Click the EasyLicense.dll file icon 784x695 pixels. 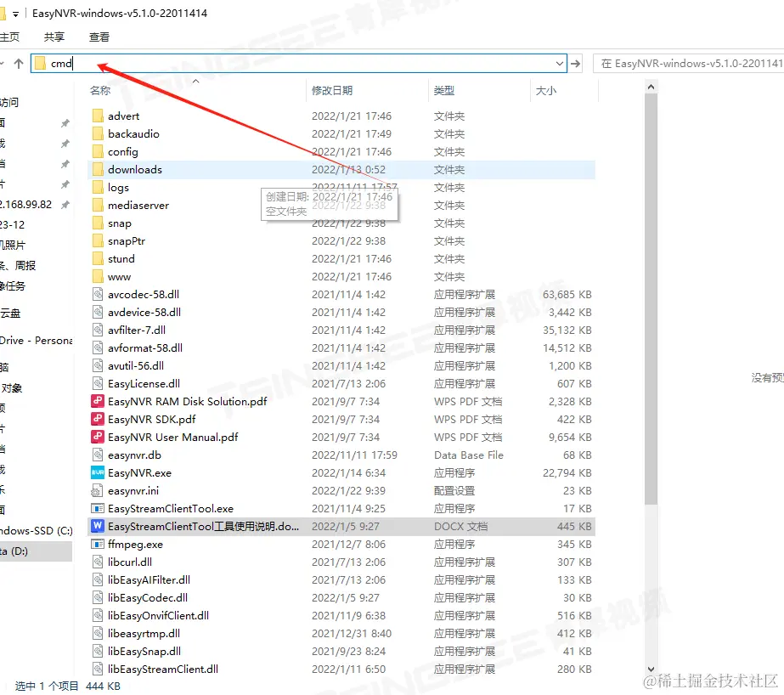pyautogui.click(x=98, y=383)
